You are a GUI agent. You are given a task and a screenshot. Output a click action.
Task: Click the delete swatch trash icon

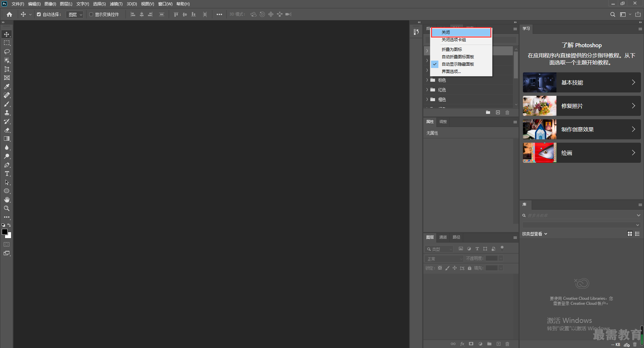(x=507, y=113)
